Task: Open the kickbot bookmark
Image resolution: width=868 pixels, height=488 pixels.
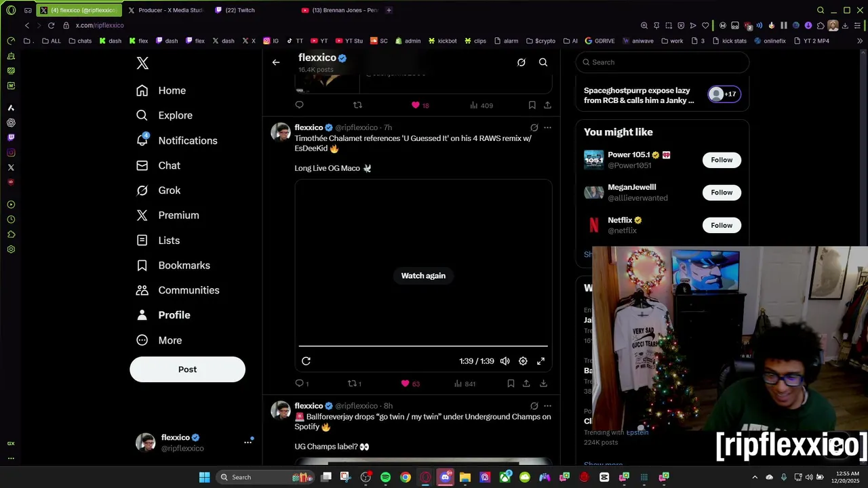Action: pyautogui.click(x=442, y=41)
